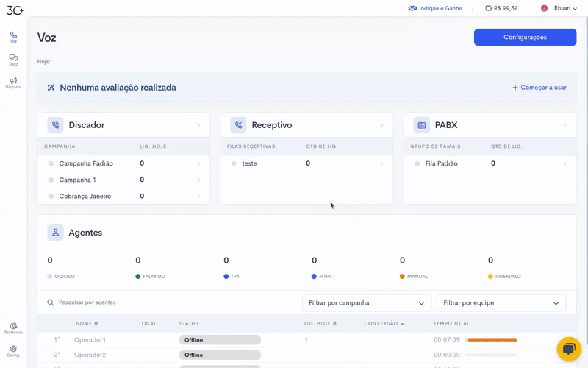The height and width of the screenshot is (368, 588).
Task: Click the Fila Padrão status dot
Action: [417, 163]
